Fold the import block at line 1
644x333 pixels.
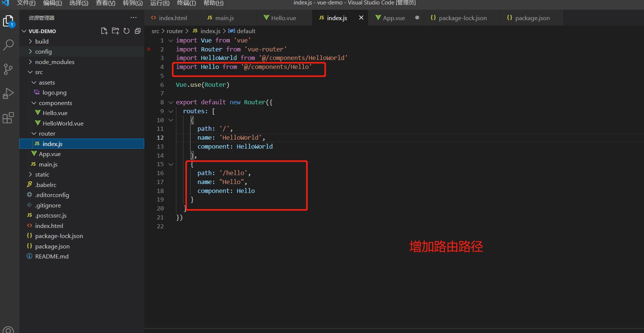pos(171,40)
